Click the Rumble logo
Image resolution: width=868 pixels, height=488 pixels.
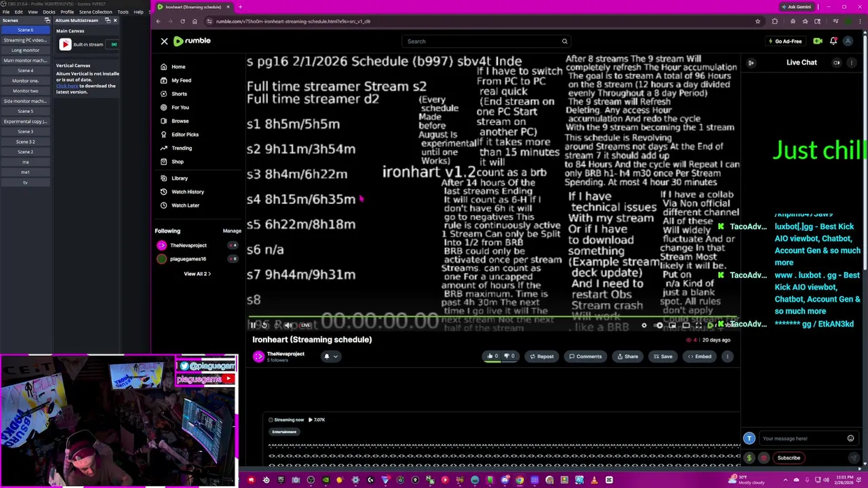192,41
